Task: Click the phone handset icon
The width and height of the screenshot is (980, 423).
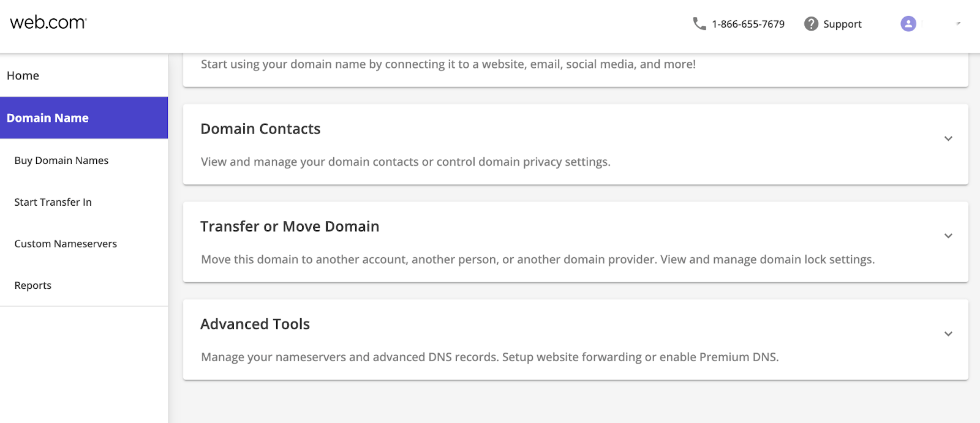Action: coord(699,23)
